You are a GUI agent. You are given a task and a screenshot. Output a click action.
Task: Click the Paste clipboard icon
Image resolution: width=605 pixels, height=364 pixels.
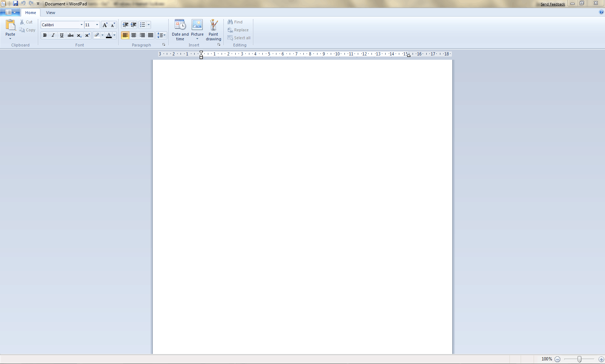pyautogui.click(x=10, y=25)
